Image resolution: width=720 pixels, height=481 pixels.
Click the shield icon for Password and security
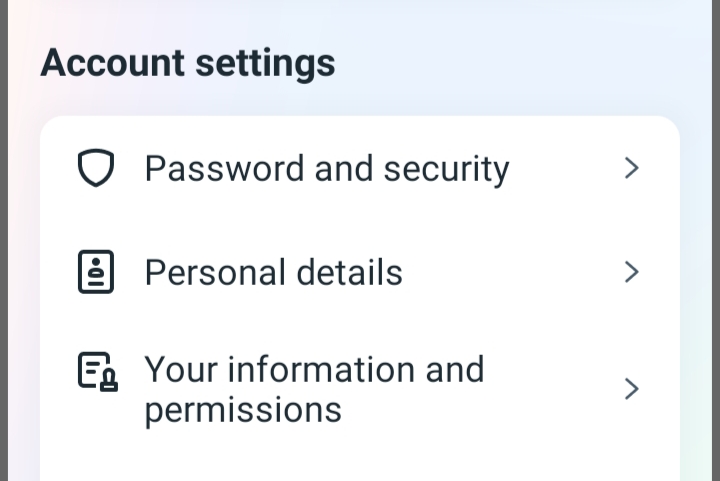pyautogui.click(x=96, y=168)
